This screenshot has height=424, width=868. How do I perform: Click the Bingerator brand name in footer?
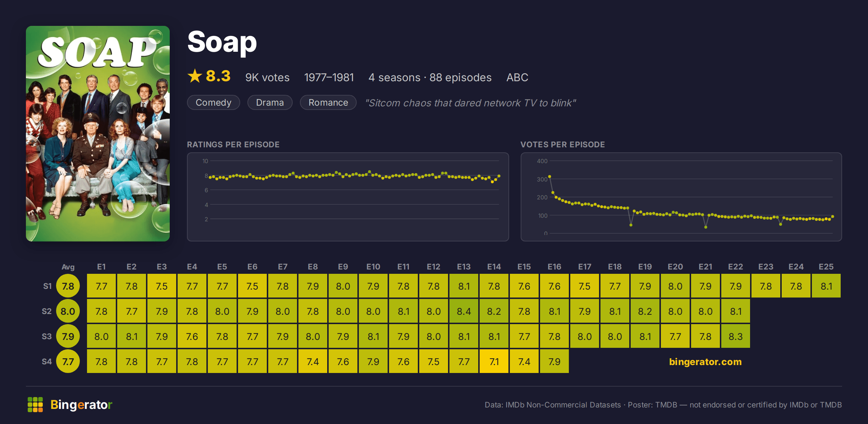pos(81,405)
